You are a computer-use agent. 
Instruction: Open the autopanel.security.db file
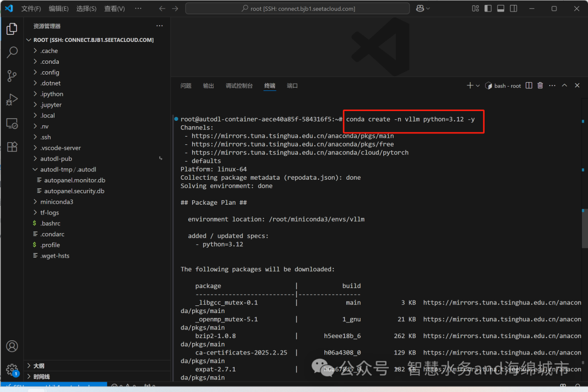[x=96, y=191]
